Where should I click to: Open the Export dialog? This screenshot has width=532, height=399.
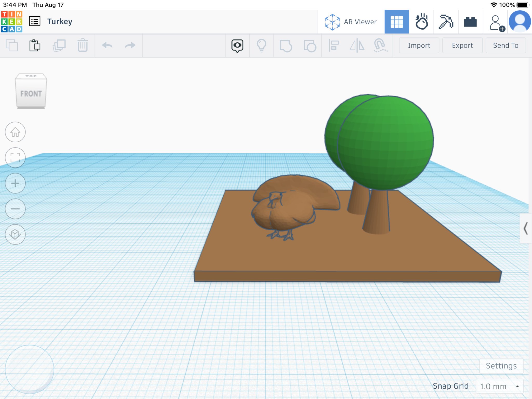click(x=462, y=45)
